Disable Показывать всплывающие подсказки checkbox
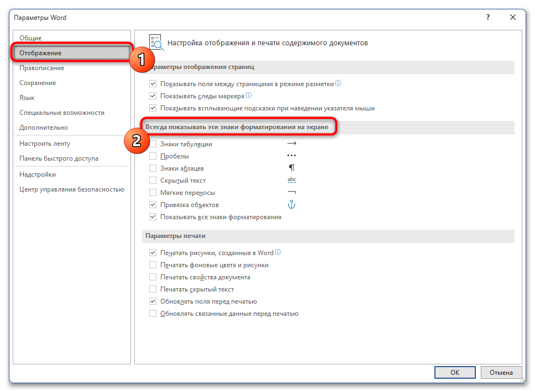This screenshot has width=535, height=392. click(153, 108)
